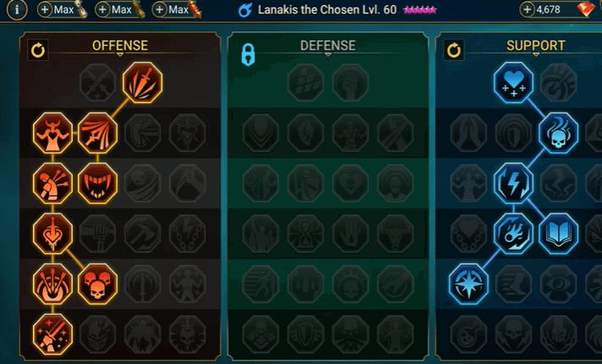Expand the Offense header arrow

pos(119,55)
